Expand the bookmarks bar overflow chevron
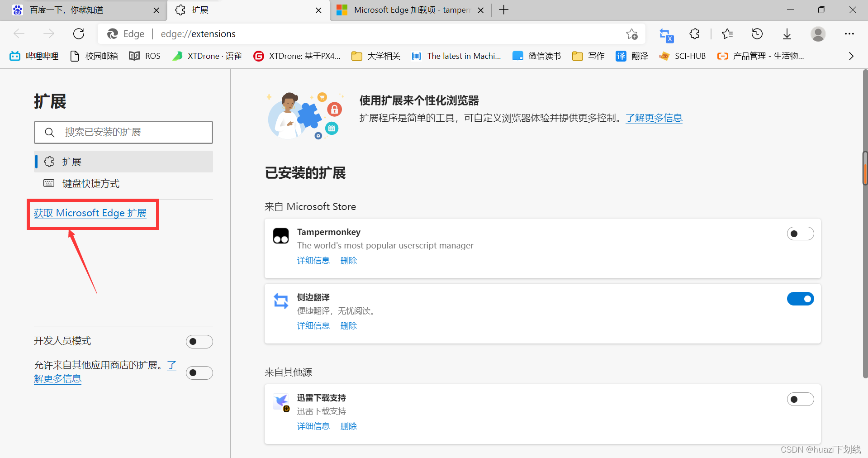This screenshot has height=458, width=868. point(850,56)
